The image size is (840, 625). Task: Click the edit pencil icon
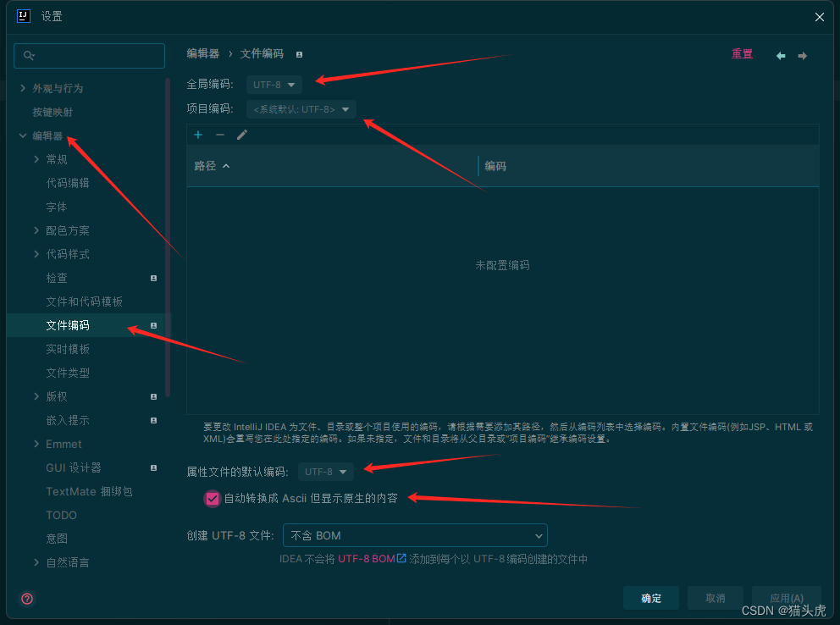tap(242, 135)
